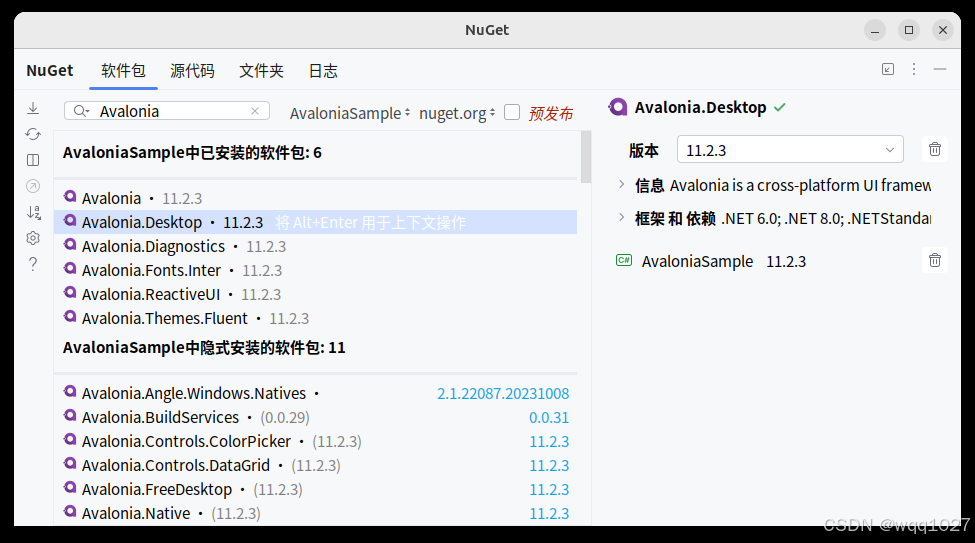
Task: Close the NuGet window
Action: [943, 30]
